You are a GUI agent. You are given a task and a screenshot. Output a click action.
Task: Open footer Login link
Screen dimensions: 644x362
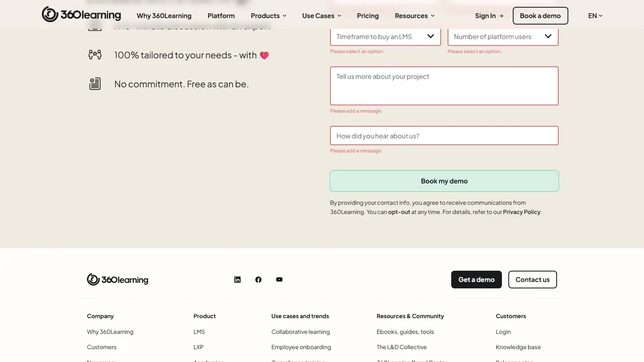coord(503,332)
